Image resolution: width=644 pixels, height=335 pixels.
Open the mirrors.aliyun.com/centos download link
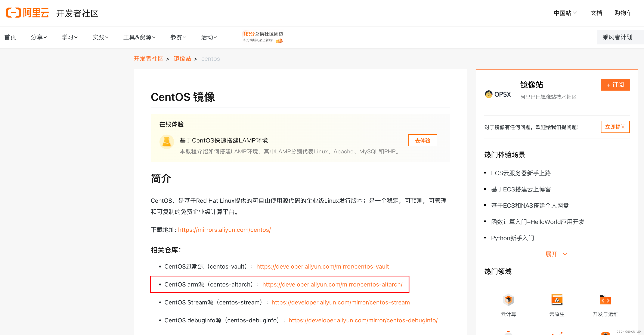pos(225,230)
